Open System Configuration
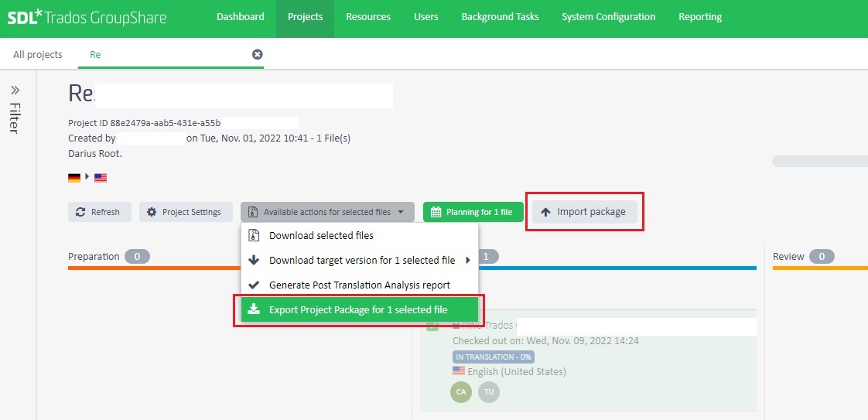The height and width of the screenshot is (420, 868). tap(608, 16)
